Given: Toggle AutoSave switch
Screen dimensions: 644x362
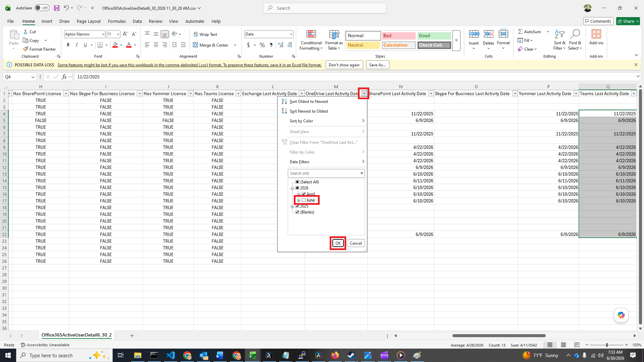Looking at the screenshot, I should coord(42,8).
